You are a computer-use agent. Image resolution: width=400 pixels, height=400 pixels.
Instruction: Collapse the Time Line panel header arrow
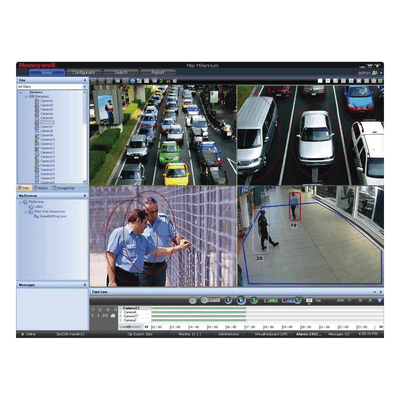(375, 292)
